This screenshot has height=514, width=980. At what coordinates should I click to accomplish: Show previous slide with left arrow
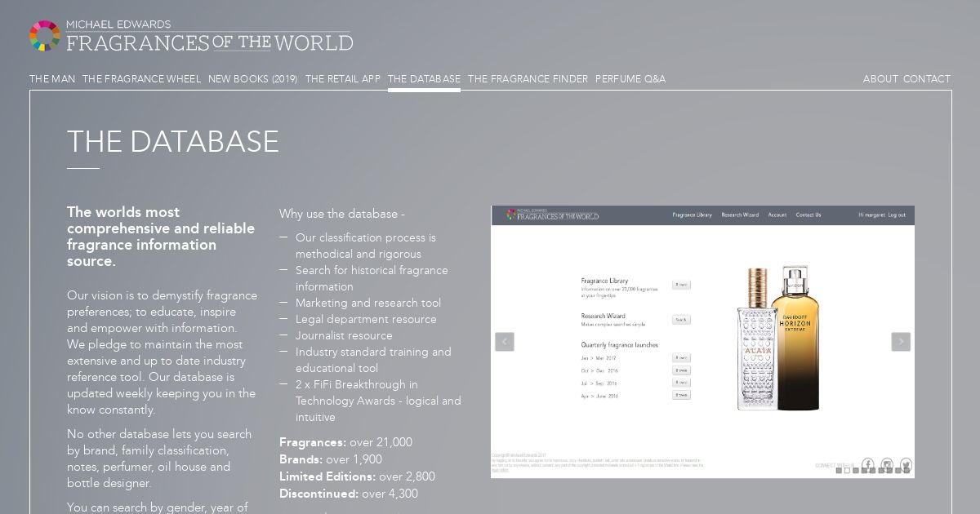pos(505,342)
